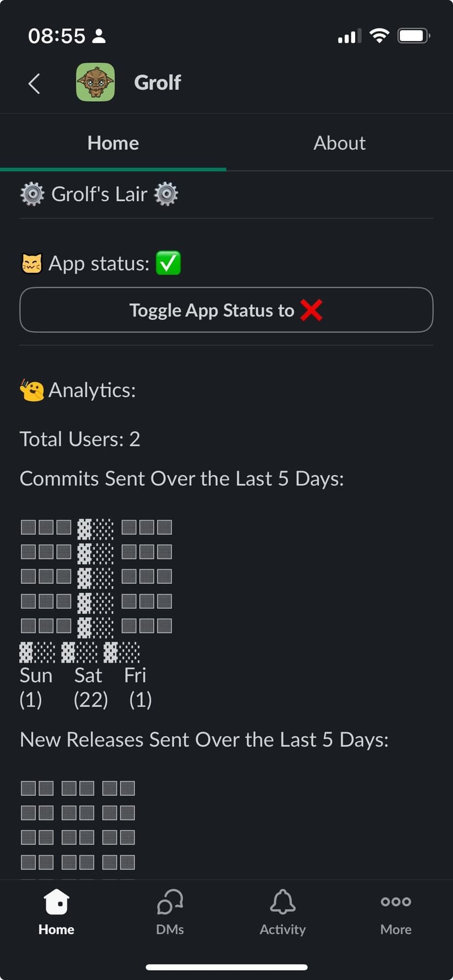This screenshot has width=453, height=980.
Task: Tap the Fri commits label
Action: [x=135, y=676]
